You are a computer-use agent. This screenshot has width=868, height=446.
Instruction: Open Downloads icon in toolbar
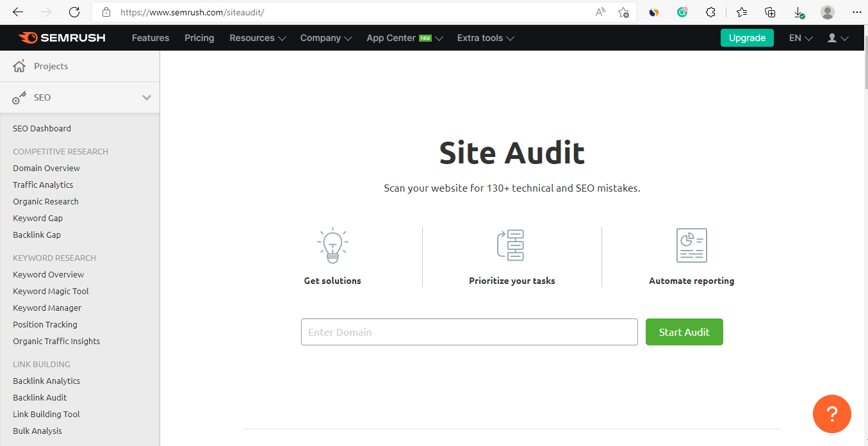pos(799,12)
